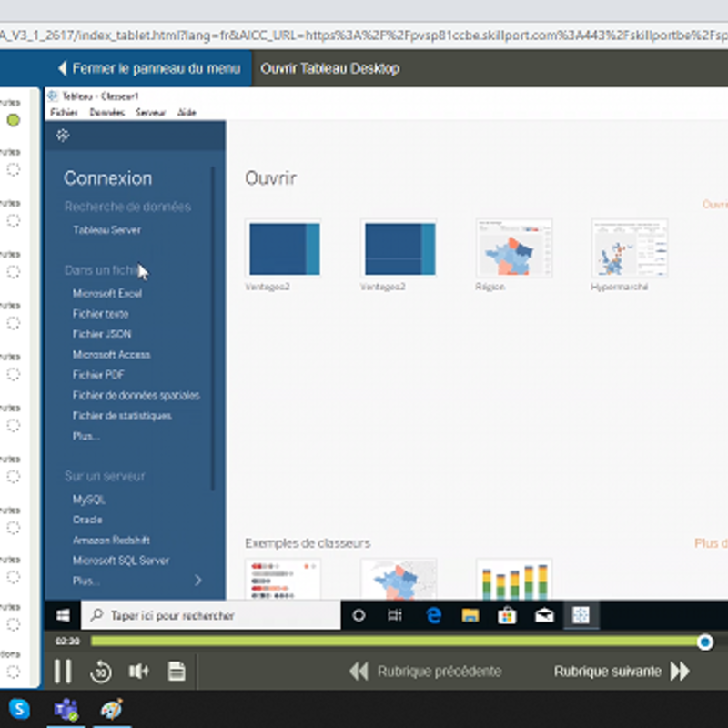This screenshot has width=728, height=728.
Task: Connect to MySQL server
Action: pos(88,500)
